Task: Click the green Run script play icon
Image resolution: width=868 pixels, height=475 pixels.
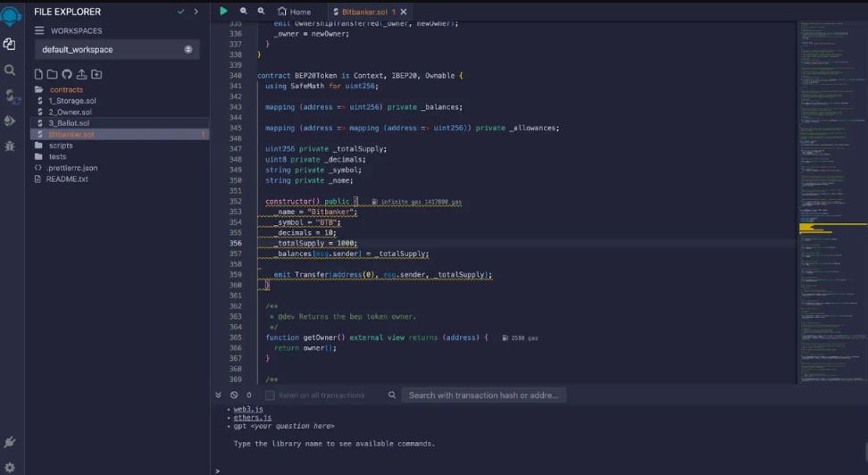Action: click(x=223, y=11)
